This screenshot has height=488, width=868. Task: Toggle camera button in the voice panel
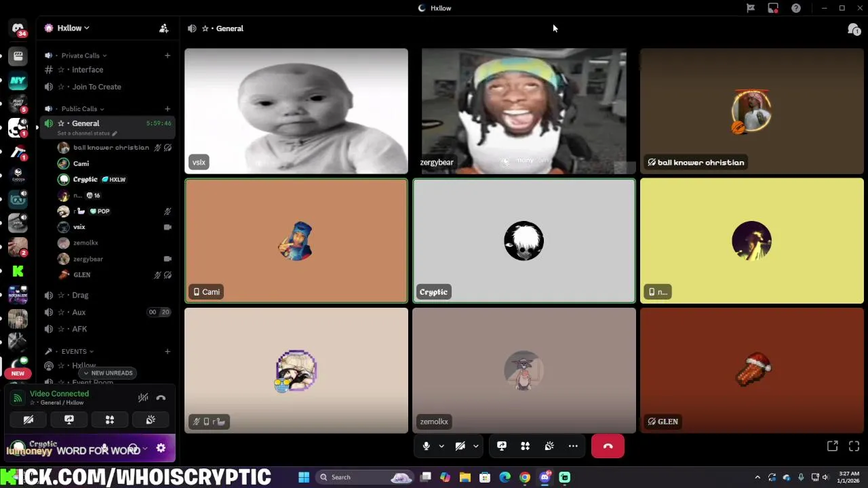28,420
